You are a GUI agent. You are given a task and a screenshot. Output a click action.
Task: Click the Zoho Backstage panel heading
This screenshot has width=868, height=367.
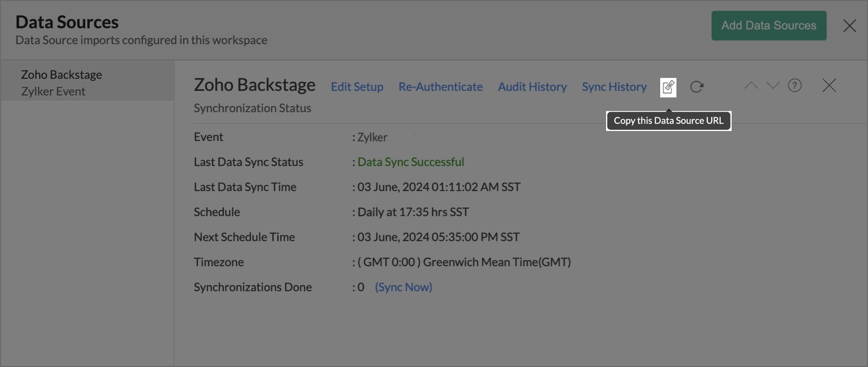pos(254,85)
